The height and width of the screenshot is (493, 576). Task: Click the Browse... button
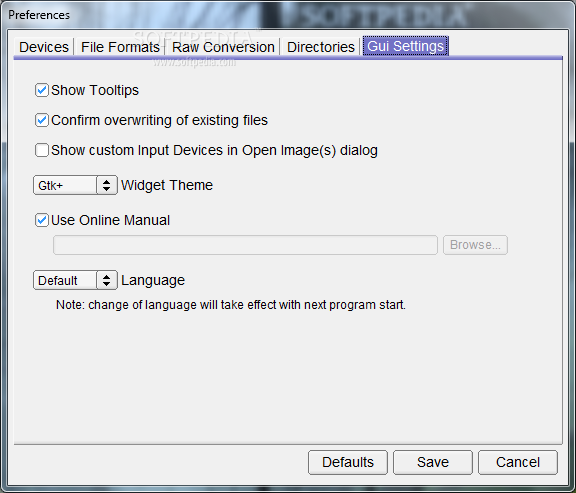(x=475, y=245)
